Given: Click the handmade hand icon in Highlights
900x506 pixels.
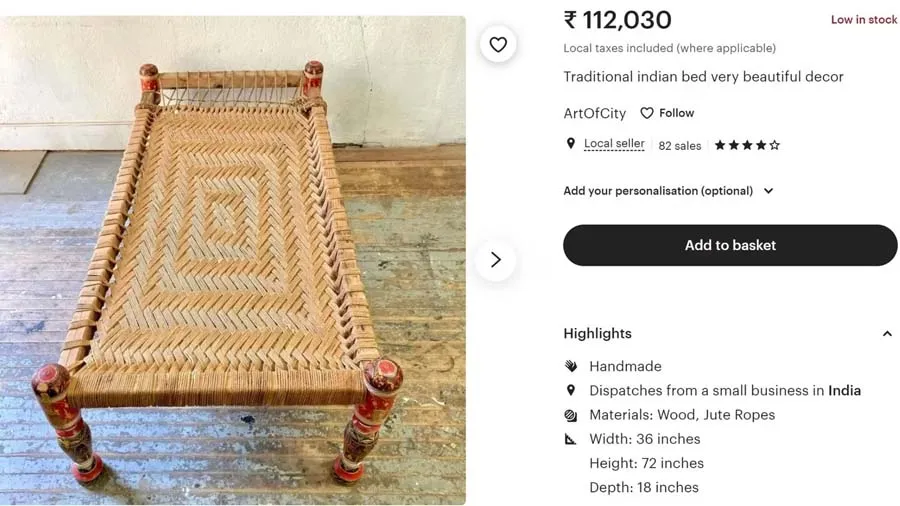Looking at the screenshot, I should pyautogui.click(x=571, y=366).
